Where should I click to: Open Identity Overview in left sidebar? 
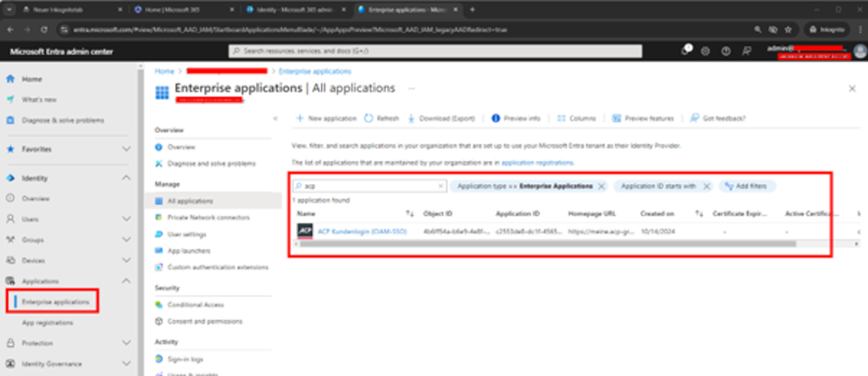35,198
